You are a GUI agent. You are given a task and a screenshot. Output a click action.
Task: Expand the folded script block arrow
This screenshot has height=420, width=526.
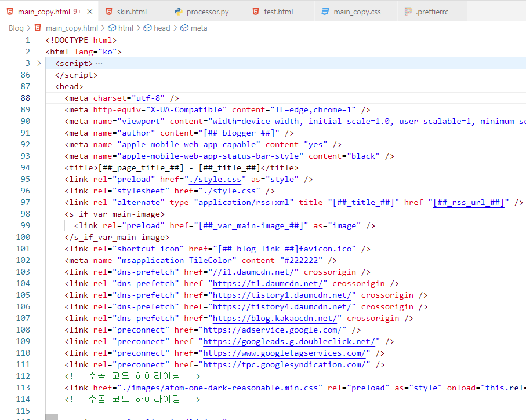pos(39,63)
